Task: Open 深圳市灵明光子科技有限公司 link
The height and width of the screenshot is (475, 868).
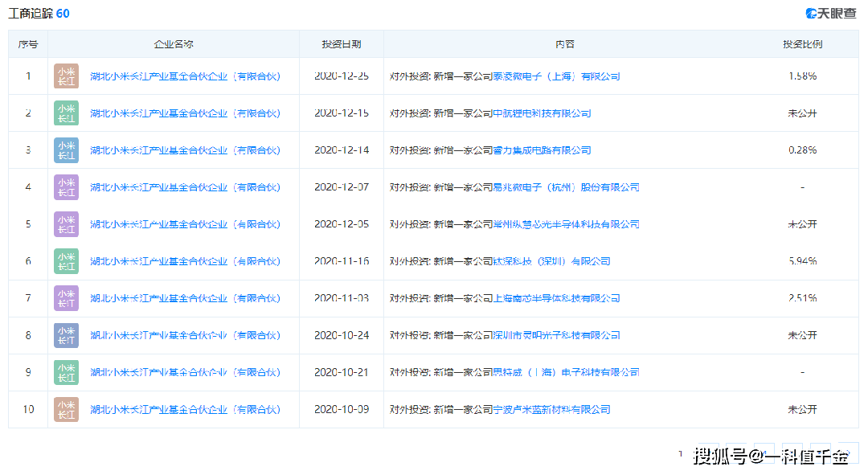Action: pos(556,335)
